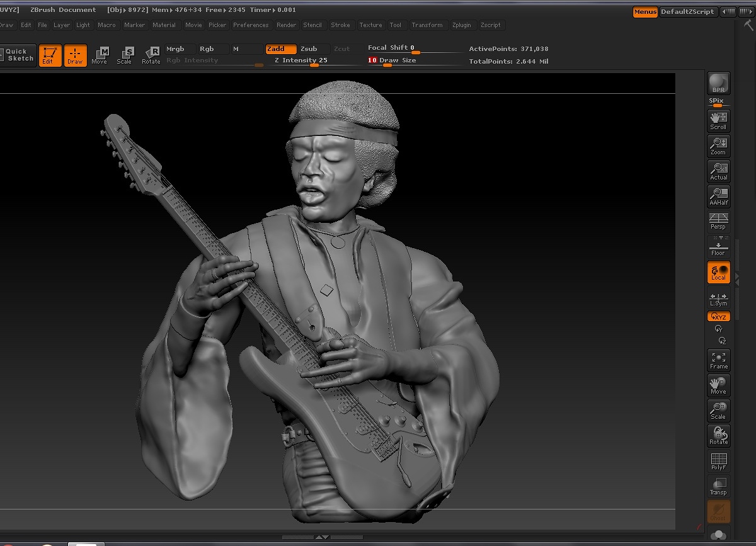Open the Stencil menu

pos(312,25)
